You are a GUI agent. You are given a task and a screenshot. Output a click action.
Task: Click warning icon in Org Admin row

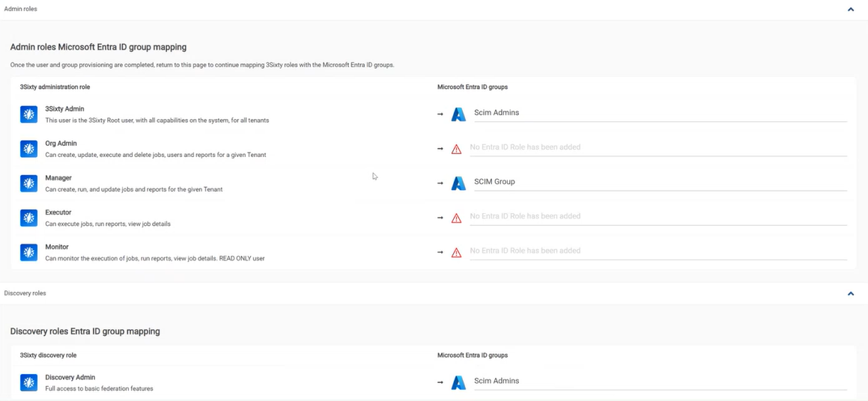pyautogui.click(x=456, y=149)
